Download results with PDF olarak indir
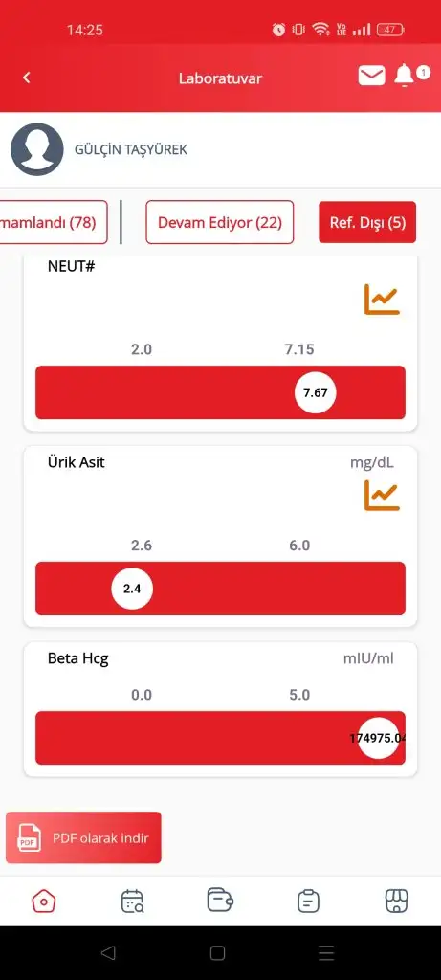 83,837
